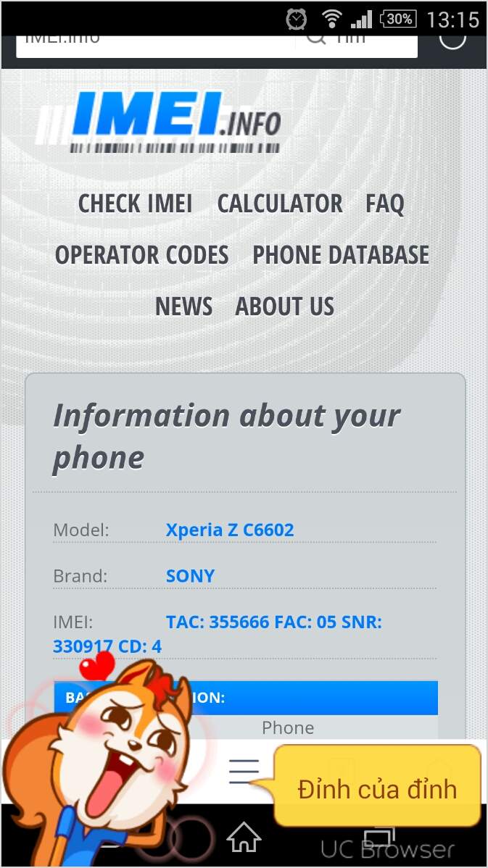Go to PHONE DATABASE page

pyautogui.click(x=341, y=254)
